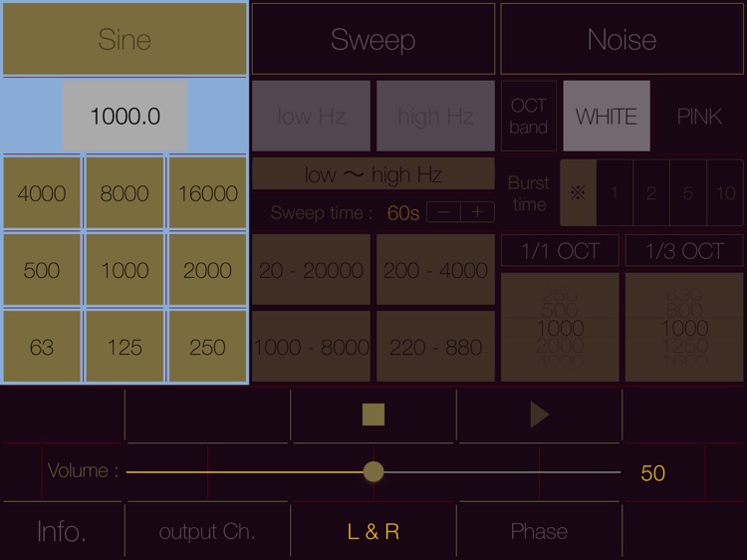The height and width of the screenshot is (560, 747).
Task: Choose the 63 Hz sine preset
Action: [41, 347]
